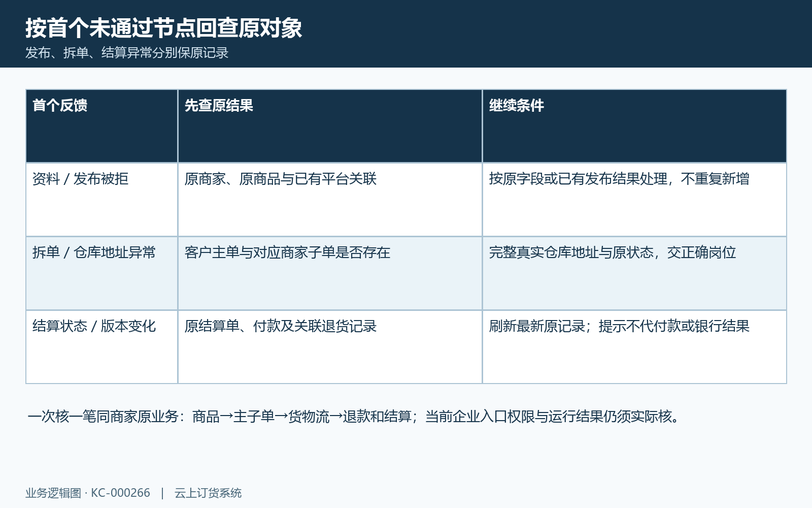Screen dimensions: 812x508
Task: Click cell 完整真实仓库地址与原状态，交正确岗位
Action: tap(634, 273)
